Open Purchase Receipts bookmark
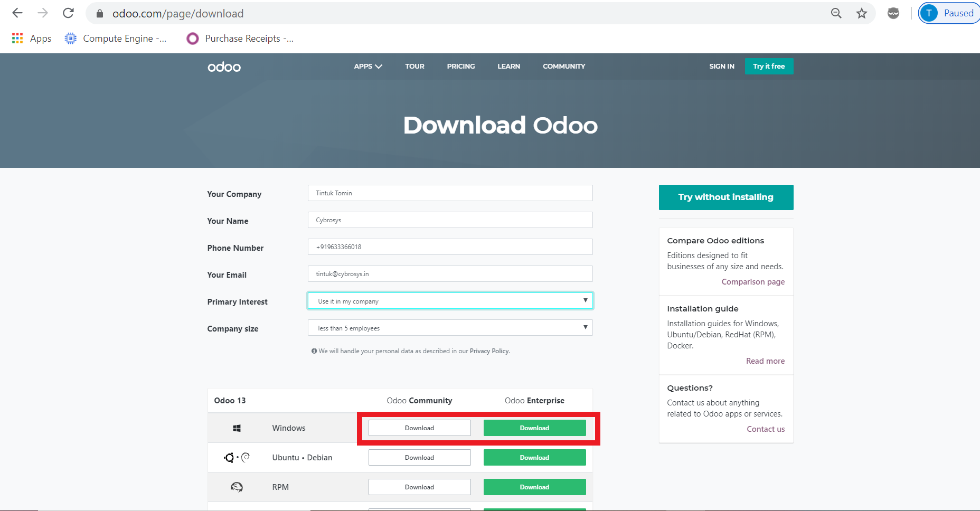Screen dimensions: 980x511 pos(240,39)
